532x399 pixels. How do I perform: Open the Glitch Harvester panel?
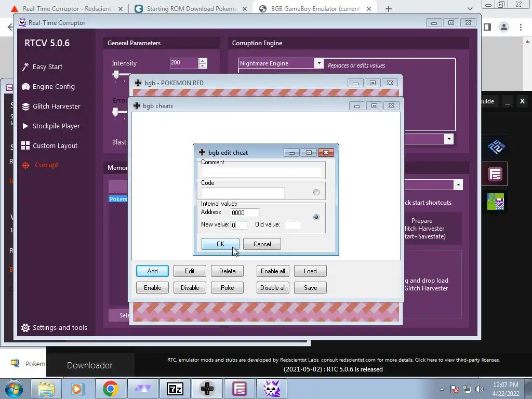pos(51,106)
